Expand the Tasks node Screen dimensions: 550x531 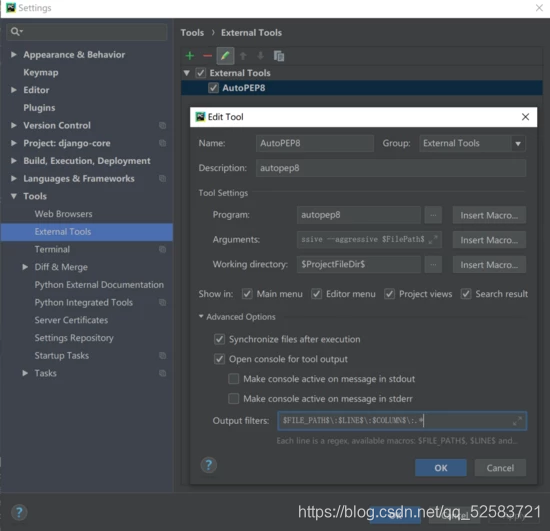(25, 373)
